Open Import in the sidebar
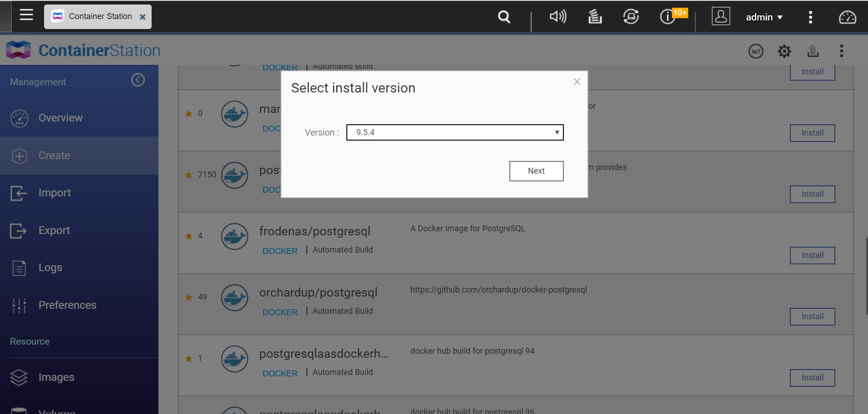Screen dimensions: 868x414 (x=79, y=193)
